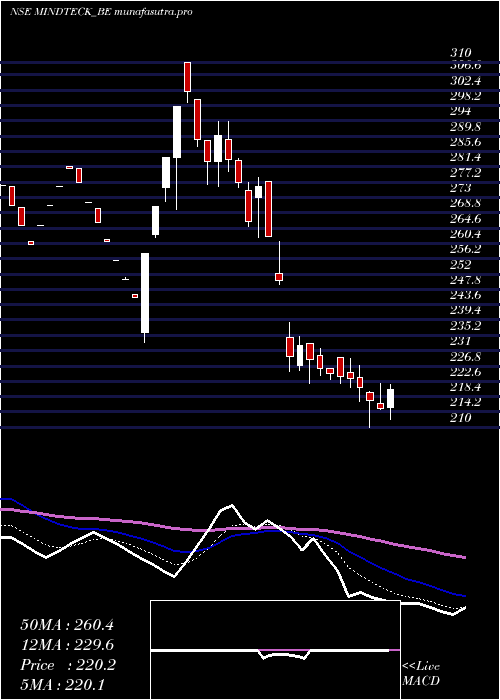Click the 226.8 price axis label

pos(466,356)
